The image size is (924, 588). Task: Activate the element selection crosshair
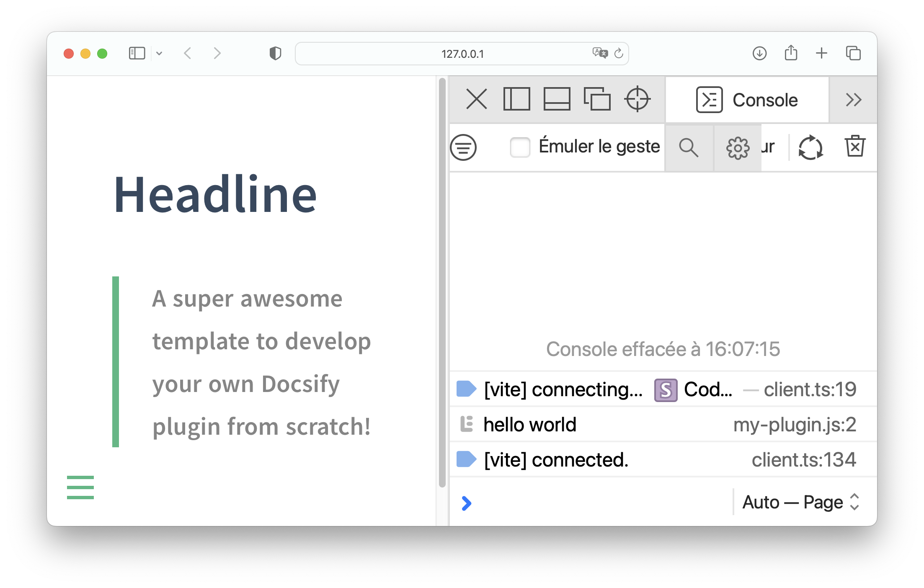[x=637, y=99]
